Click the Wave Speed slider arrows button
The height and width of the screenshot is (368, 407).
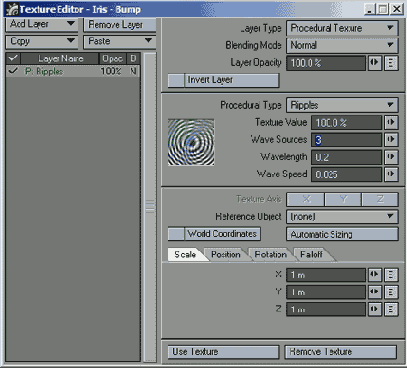pos(391,174)
